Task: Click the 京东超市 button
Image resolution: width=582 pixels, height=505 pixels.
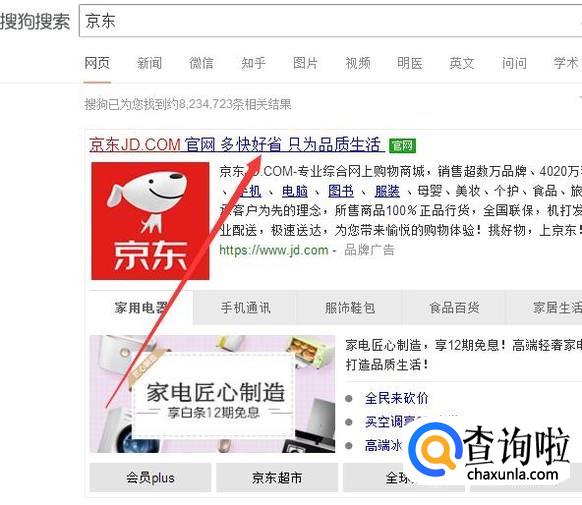Action: (x=277, y=478)
